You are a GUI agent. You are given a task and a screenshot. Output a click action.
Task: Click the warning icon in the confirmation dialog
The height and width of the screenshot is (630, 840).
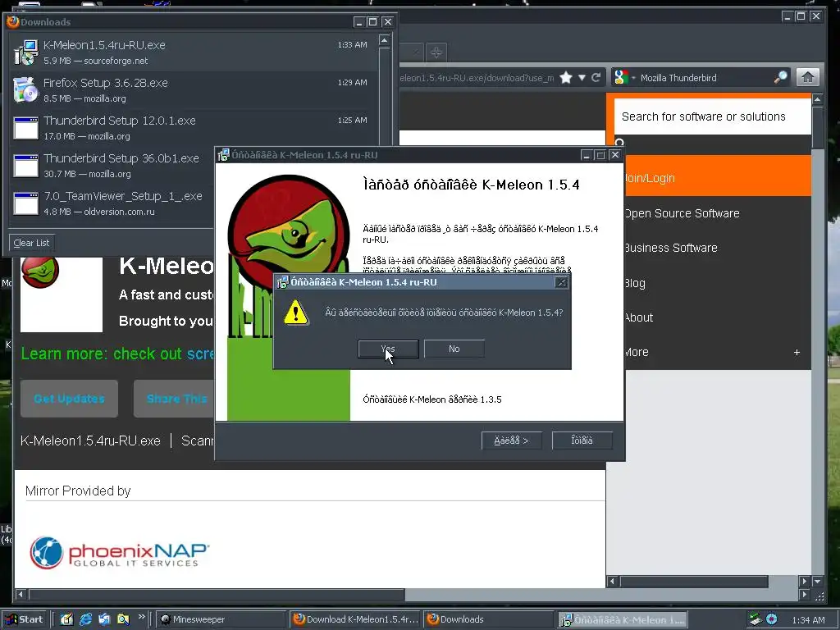(295, 313)
